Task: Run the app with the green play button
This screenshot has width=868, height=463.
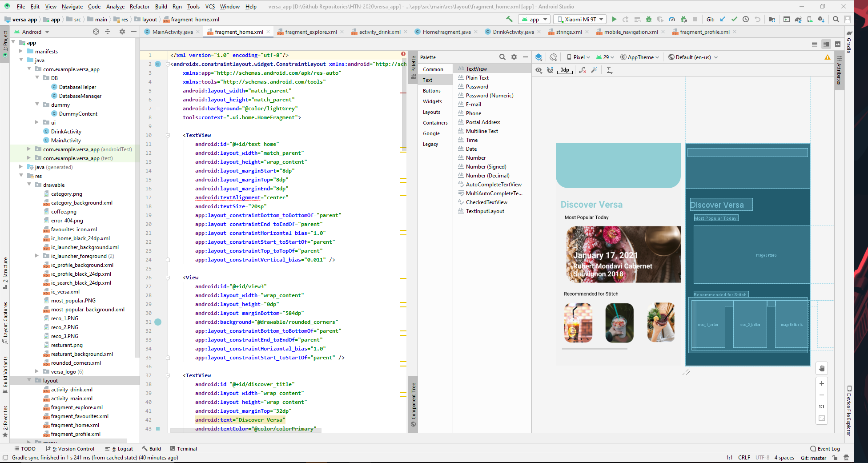Action: tap(614, 19)
